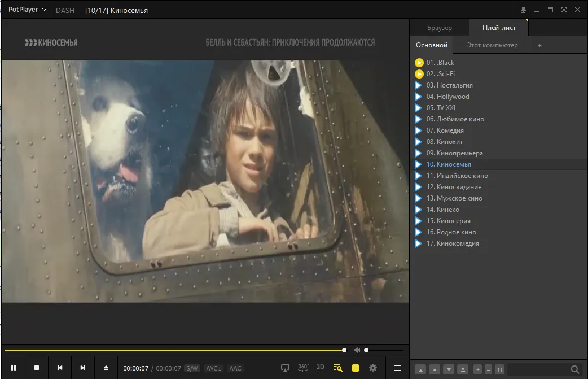The height and width of the screenshot is (379, 588).
Task: Click the AAC audio codec label
Action: pos(235,368)
